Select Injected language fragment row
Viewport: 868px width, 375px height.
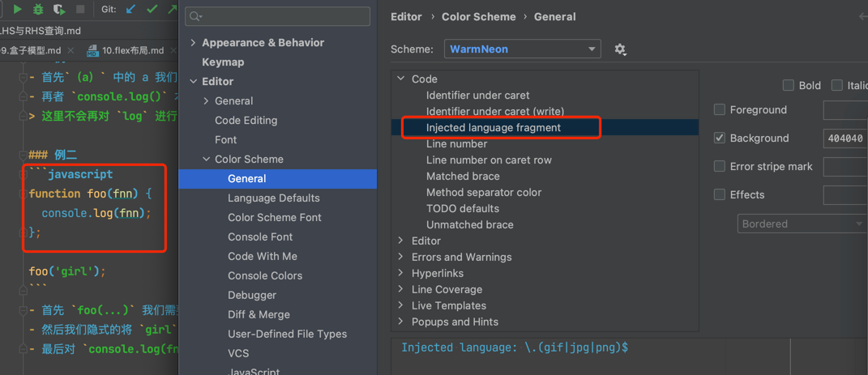545,128
